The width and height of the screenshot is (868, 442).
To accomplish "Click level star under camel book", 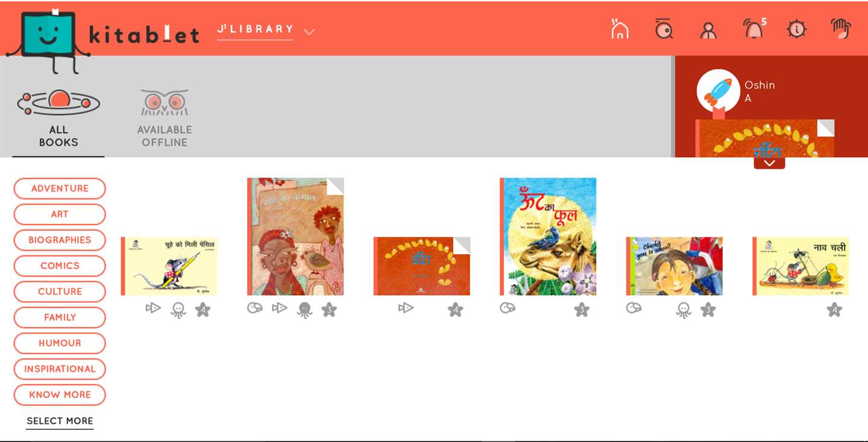I will 582,310.
